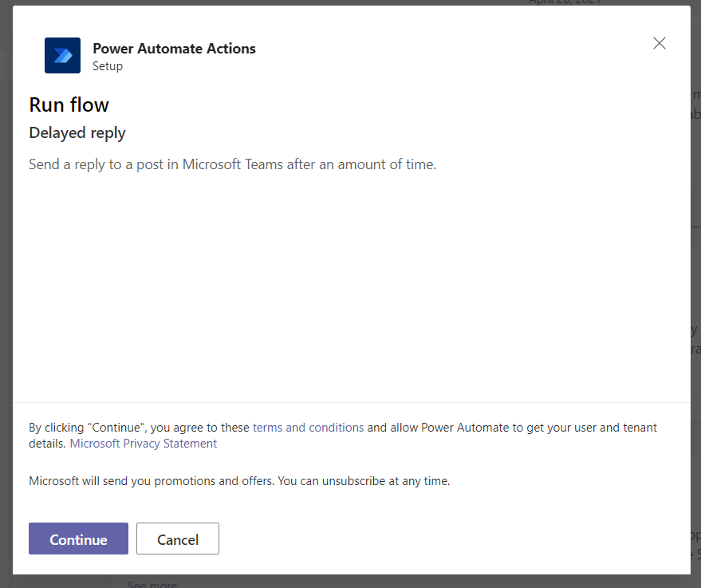Click the Power Automate logo icon
The width and height of the screenshot is (701, 588).
coord(62,56)
